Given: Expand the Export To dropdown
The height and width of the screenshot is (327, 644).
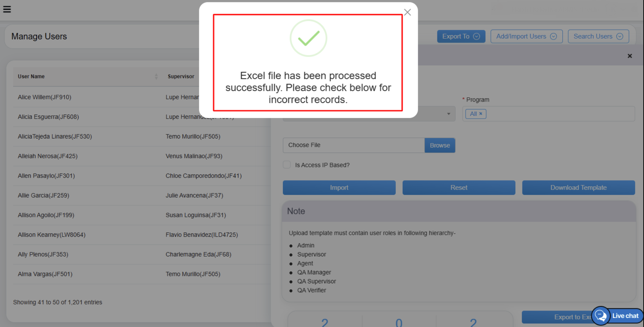Looking at the screenshot, I should pyautogui.click(x=461, y=37).
